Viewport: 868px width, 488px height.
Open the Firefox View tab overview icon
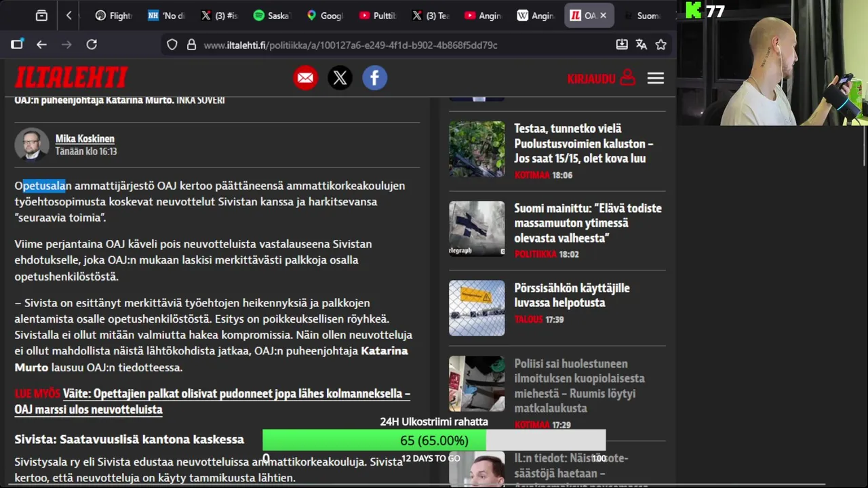coord(41,16)
